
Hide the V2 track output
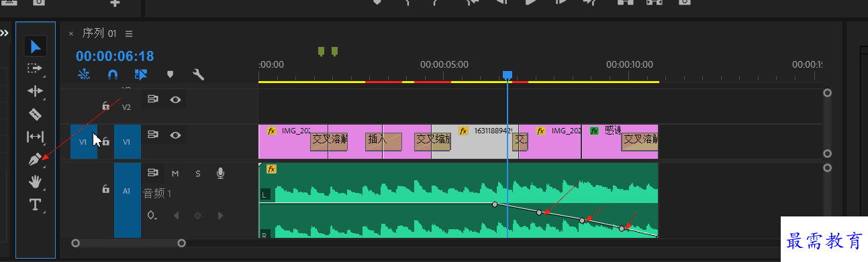[175, 99]
